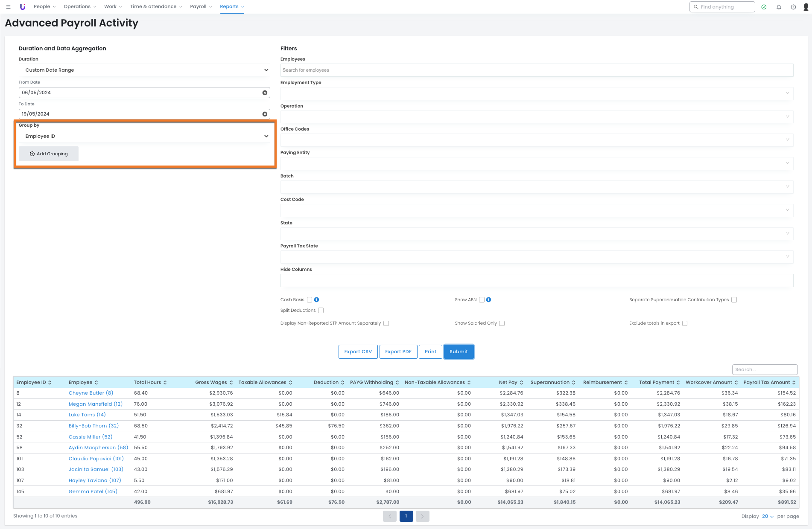Expand the Duration Custom Date Range dropdown
The image size is (812, 529).
(x=144, y=70)
